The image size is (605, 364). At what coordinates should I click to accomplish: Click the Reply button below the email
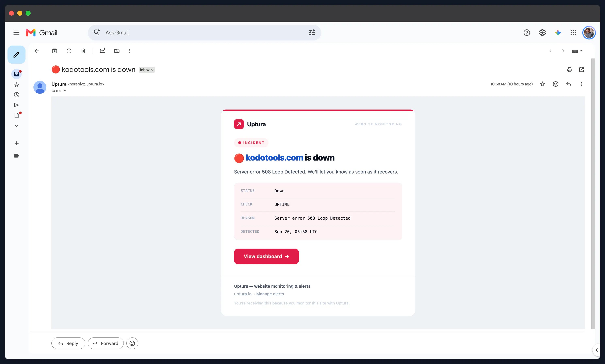tap(68, 343)
